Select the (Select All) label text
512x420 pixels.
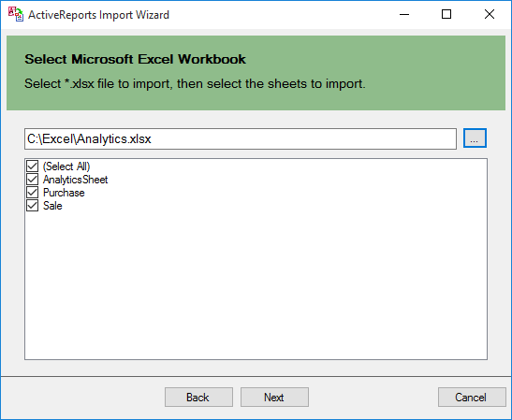tap(66, 167)
